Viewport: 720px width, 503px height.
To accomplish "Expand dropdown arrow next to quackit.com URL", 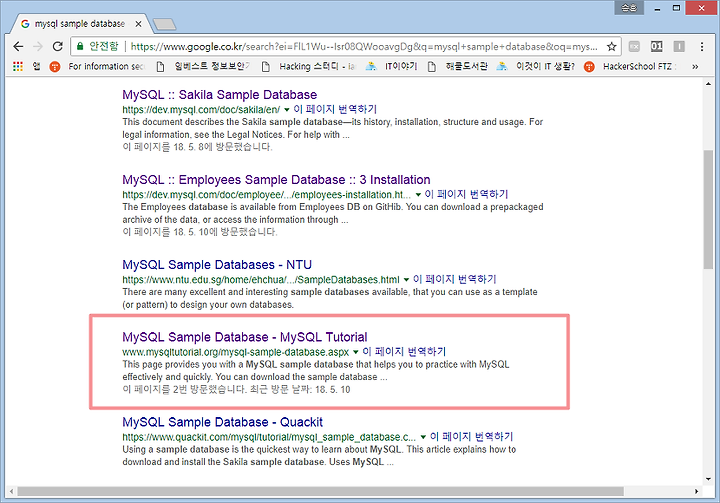I will pos(423,437).
